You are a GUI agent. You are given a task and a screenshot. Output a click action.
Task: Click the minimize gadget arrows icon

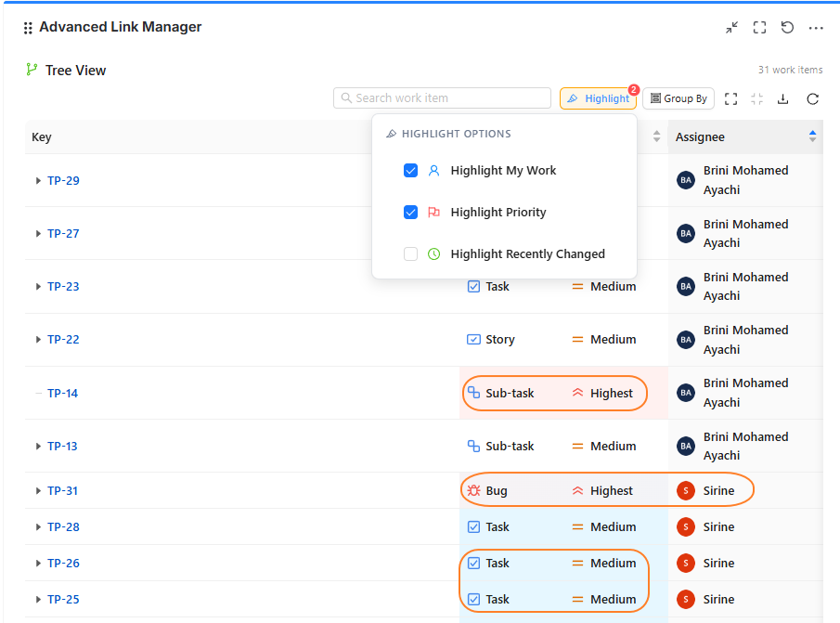(x=732, y=28)
